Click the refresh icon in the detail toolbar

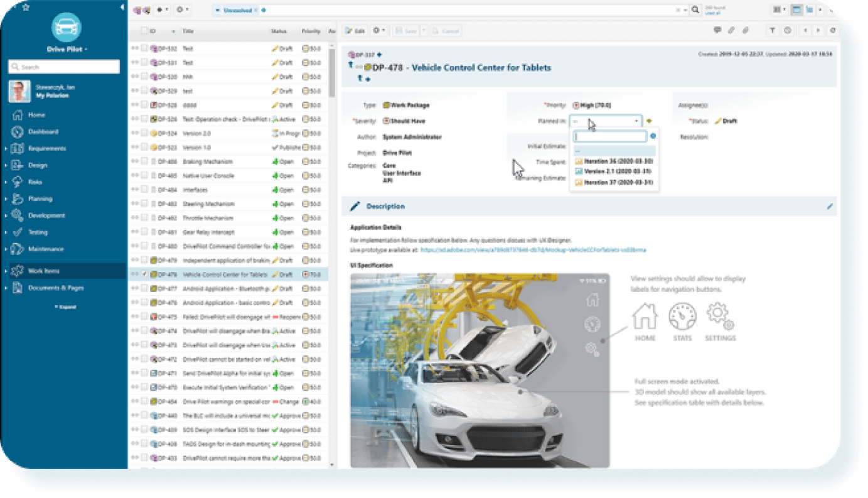pyautogui.click(x=832, y=30)
